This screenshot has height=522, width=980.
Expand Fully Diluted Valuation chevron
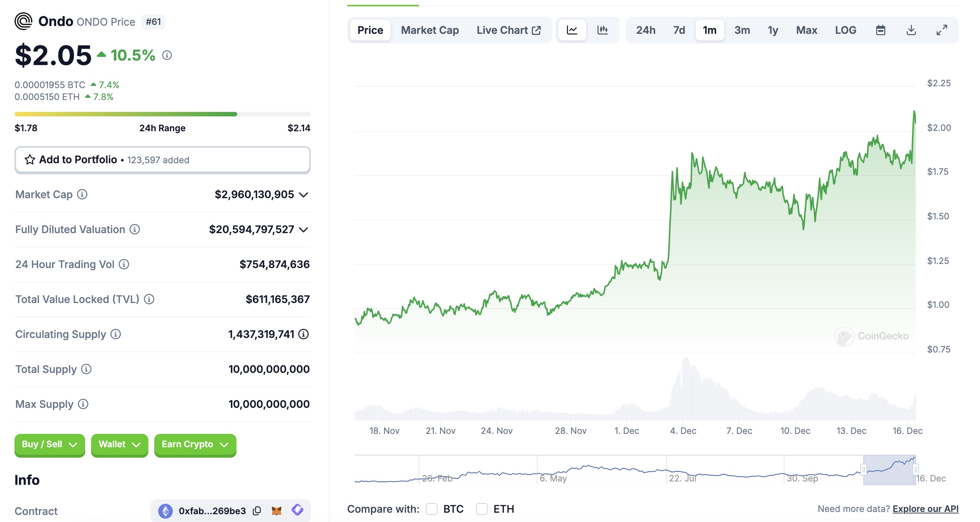pyautogui.click(x=304, y=230)
